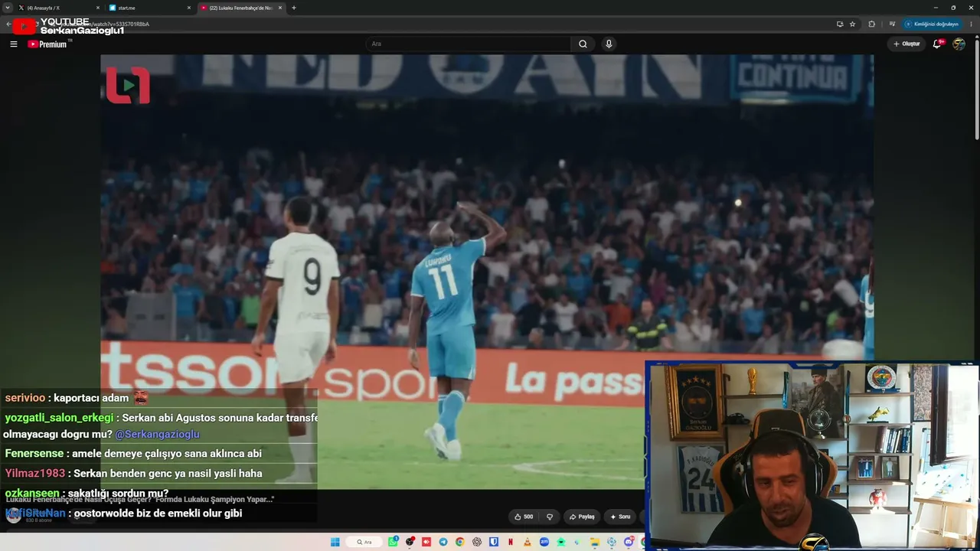Go to YouTube Premium home logo

coord(47,44)
